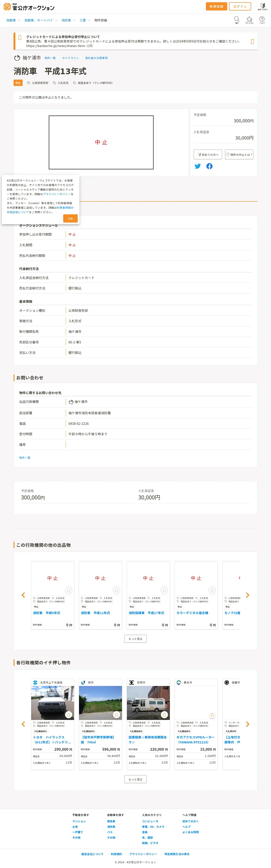271x868 pixels.
Task: Click the 保証金あり tag icon under title
Action: click(x=75, y=83)
